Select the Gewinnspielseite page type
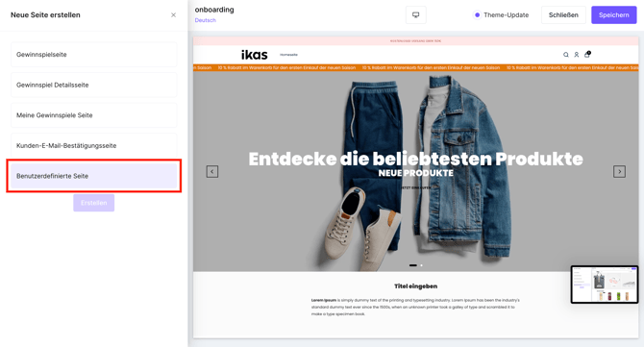 (93, 54)
